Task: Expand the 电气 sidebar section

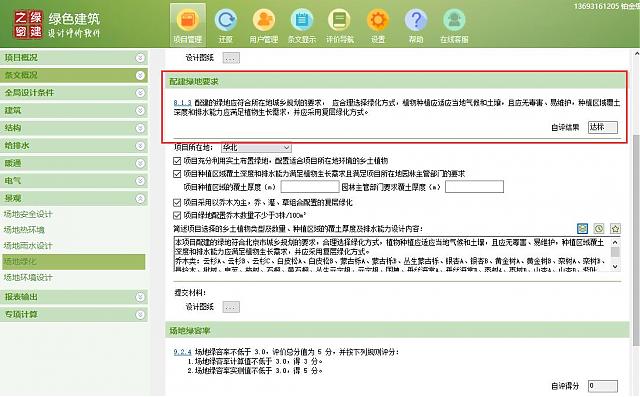Action: pos(140,181)
